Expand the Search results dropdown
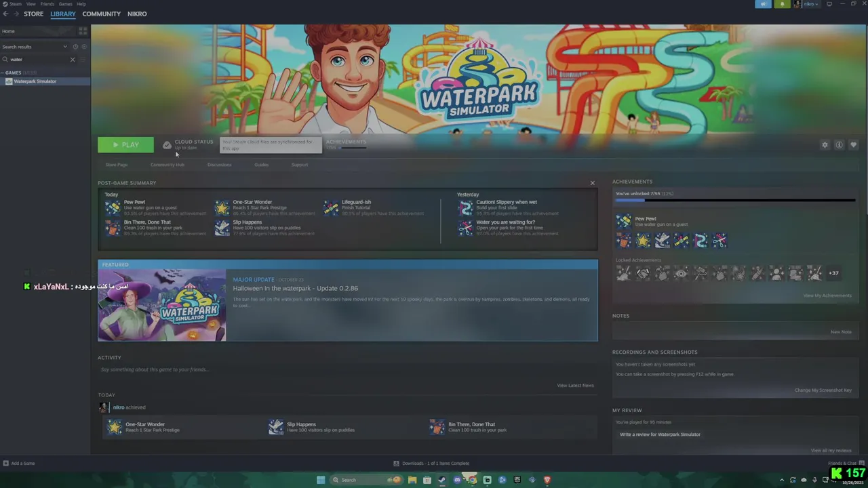868x488 pixels. [65, 47]
